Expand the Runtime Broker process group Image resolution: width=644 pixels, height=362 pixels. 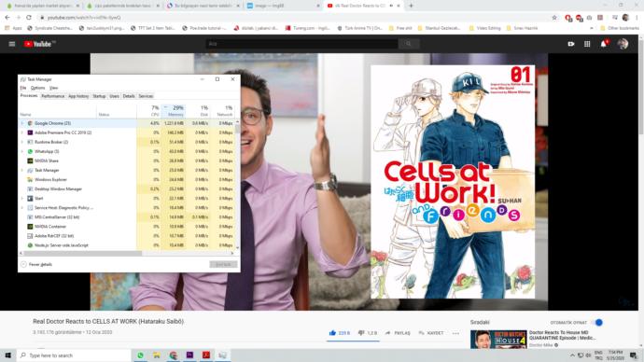click(22, 142)
